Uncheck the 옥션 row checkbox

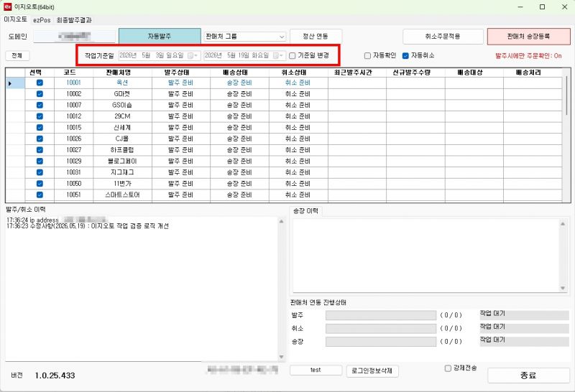40,83
